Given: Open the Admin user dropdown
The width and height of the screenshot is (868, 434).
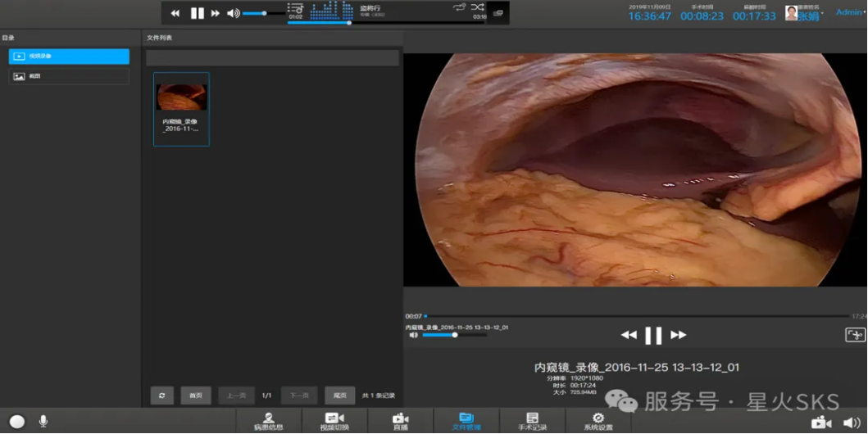Looking at the screenshot, I should point(849,12).
